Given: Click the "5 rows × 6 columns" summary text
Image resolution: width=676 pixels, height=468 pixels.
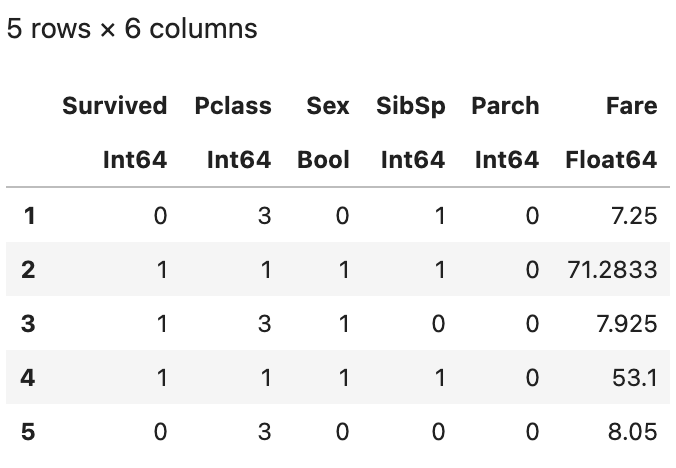Looking at the screenshot, I should (x=132, y=29).
